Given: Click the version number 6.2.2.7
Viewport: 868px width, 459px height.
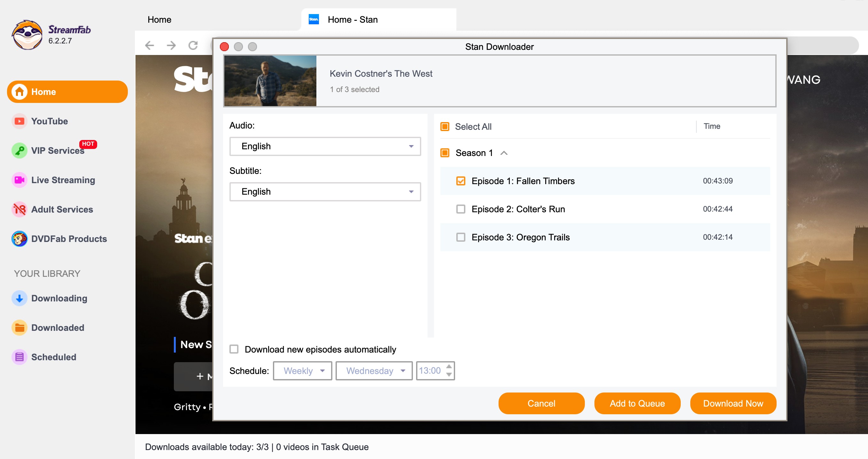Looking at the screenshot, I should tap(60, 41).
